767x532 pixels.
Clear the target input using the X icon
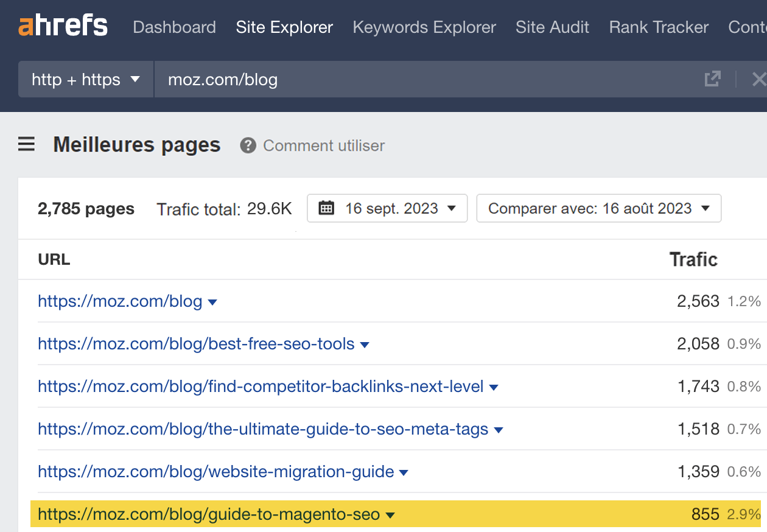click(x=758, y=79)
